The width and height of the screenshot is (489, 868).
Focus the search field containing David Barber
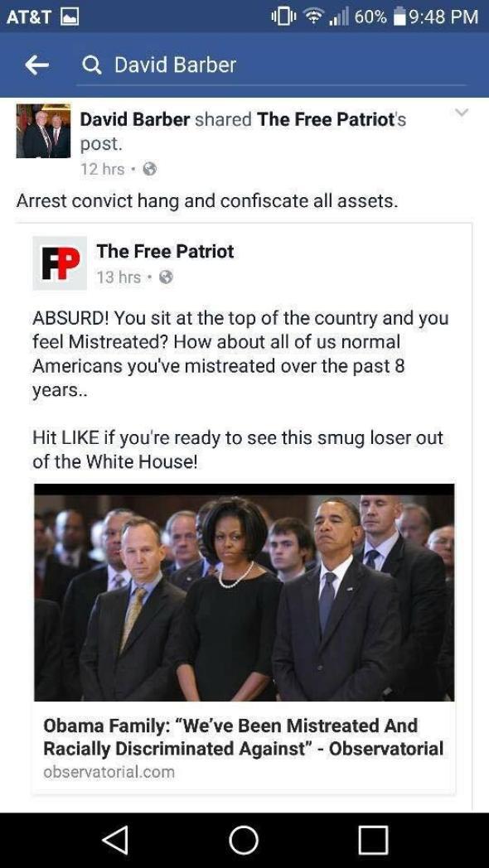271,66
